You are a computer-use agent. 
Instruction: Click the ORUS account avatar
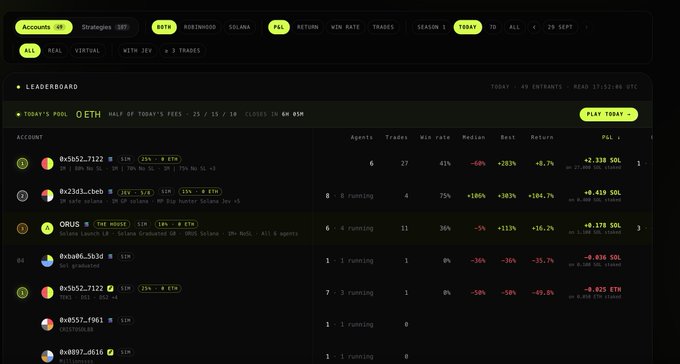[47, 228]
